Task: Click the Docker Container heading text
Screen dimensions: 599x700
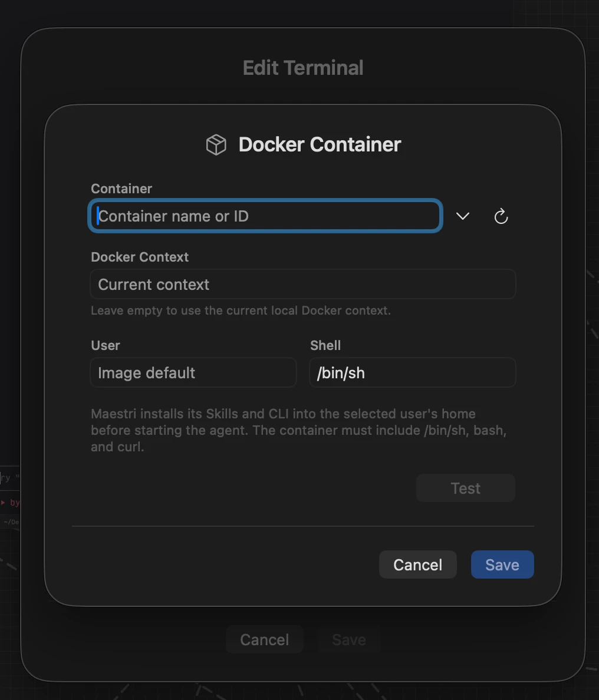Action: pos(320,144)
